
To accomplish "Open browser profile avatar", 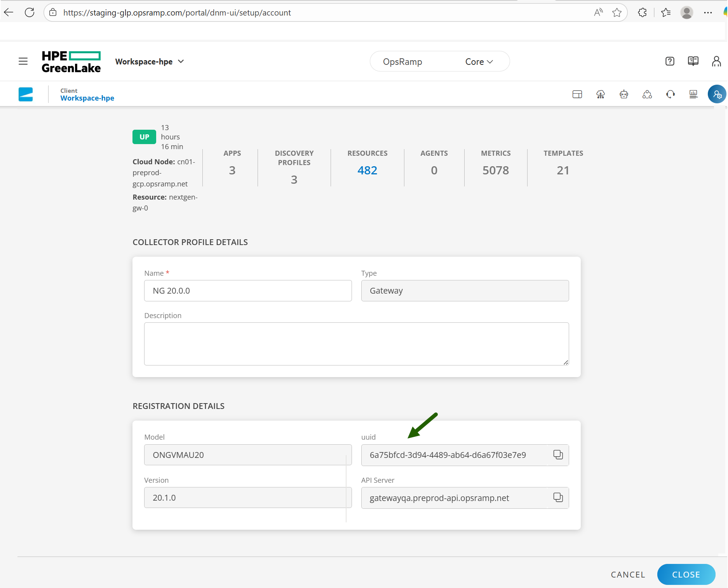I will tap(687, 12).
